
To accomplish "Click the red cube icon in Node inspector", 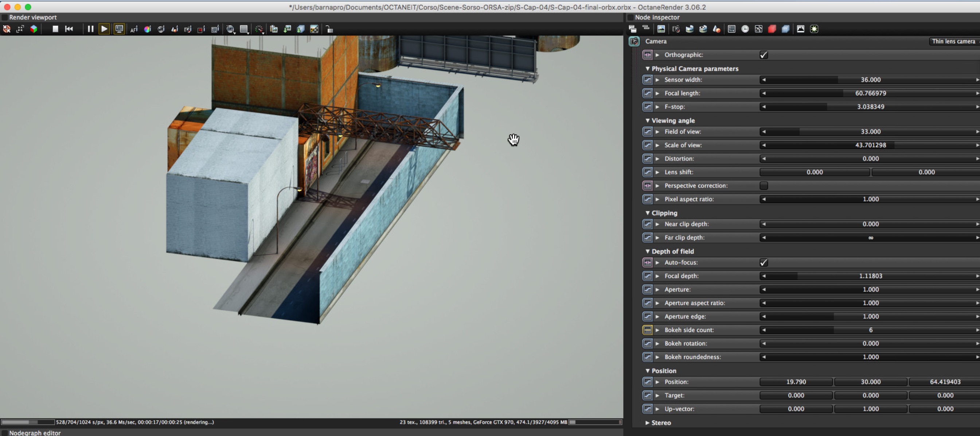I will [772, 29].
